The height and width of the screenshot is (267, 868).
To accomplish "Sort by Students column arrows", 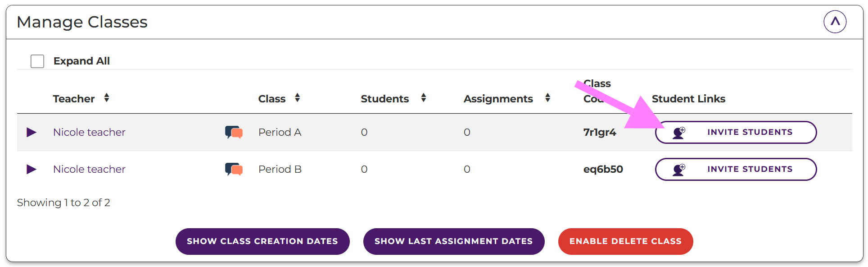I will tap(423, 98).
